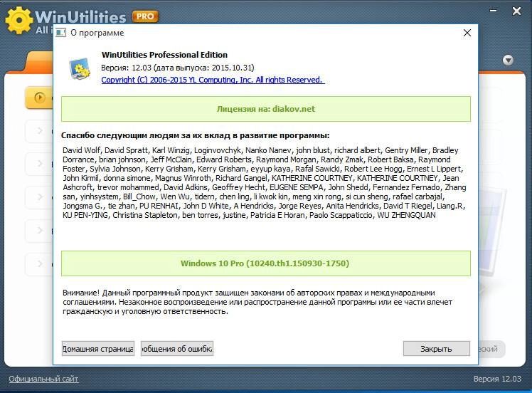Click the PRO badge in main window
532x393 pixels.
click(x=145, y=16)
